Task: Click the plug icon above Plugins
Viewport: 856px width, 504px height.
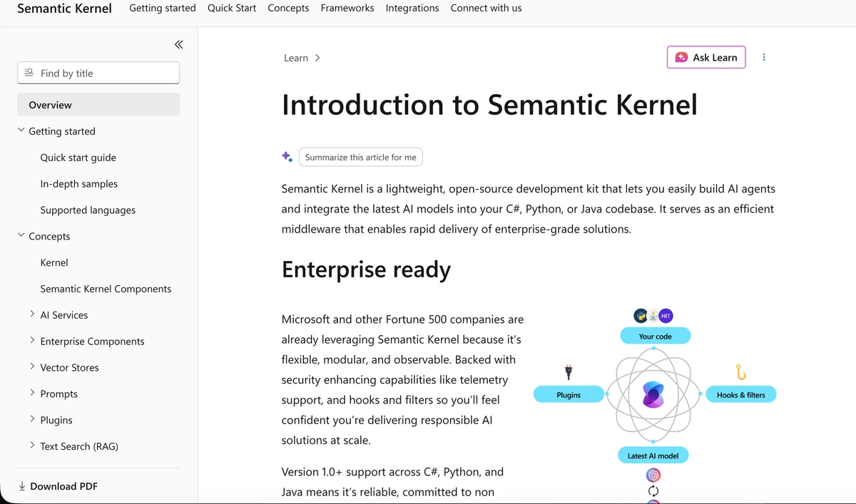Action: (569, 371)
